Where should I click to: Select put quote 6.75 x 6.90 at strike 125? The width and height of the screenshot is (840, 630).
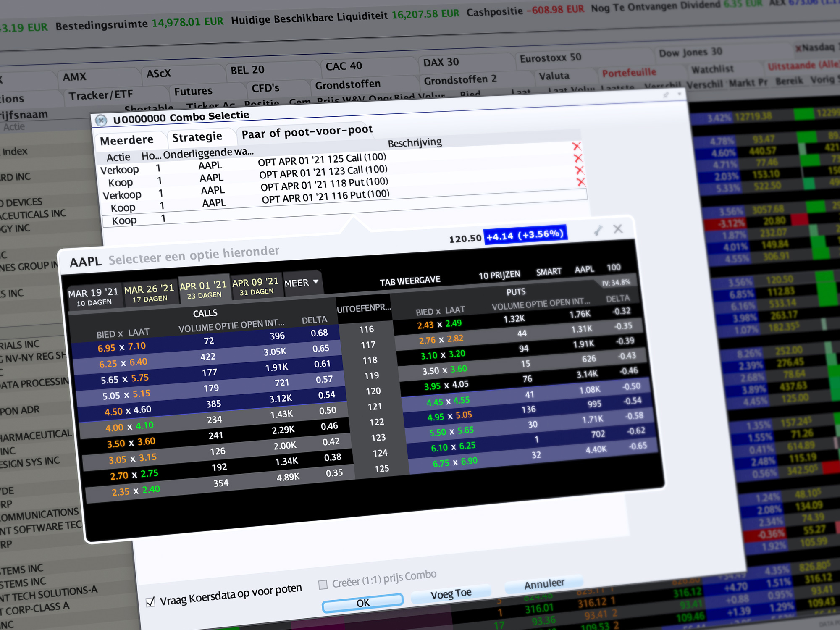tap(455, 462)
